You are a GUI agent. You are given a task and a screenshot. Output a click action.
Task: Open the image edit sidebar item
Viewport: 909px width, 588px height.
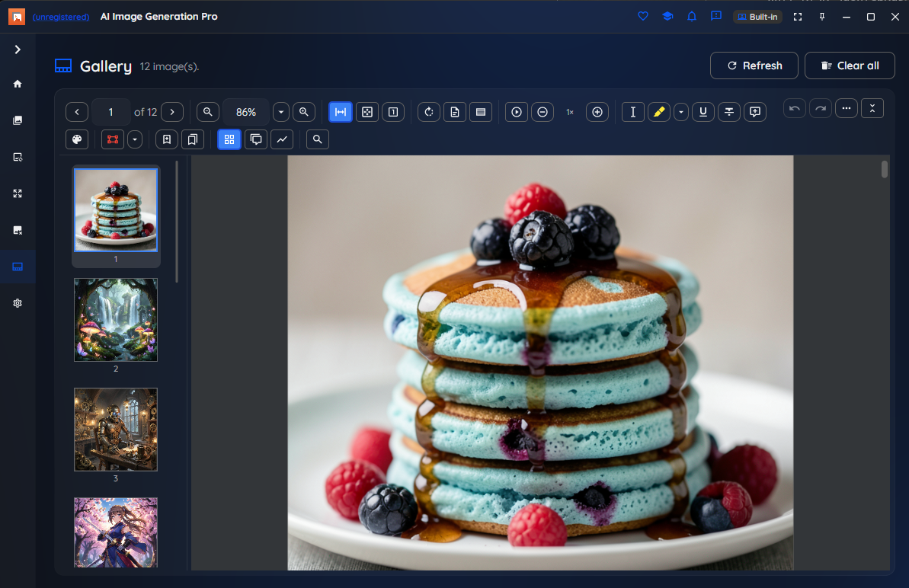click(x=18, y=157)
